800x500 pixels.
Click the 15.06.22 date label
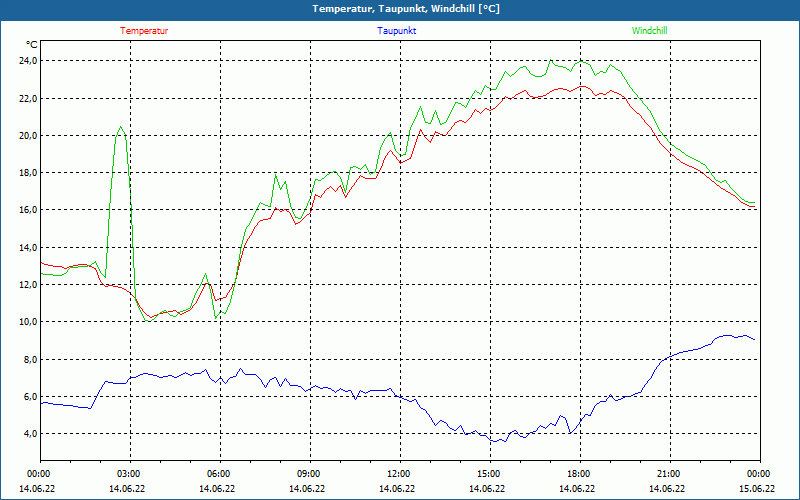pos(757,489)
